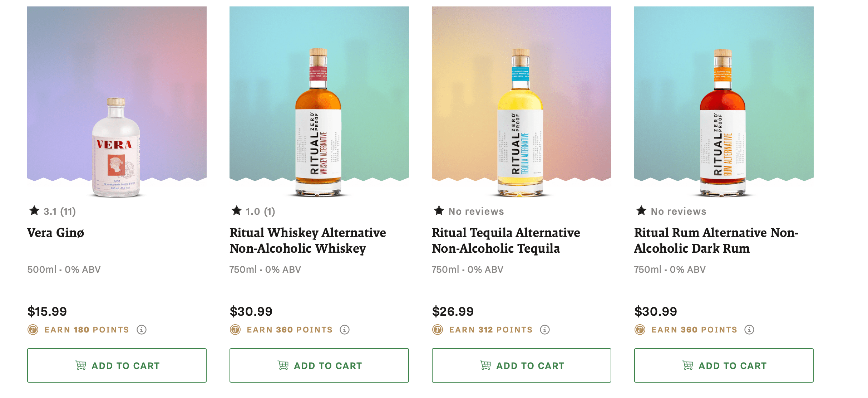Click the star icon next to the Whiskey Alternative rating
868x398 pixels.
pyautogui.click(x=236, y=211)
